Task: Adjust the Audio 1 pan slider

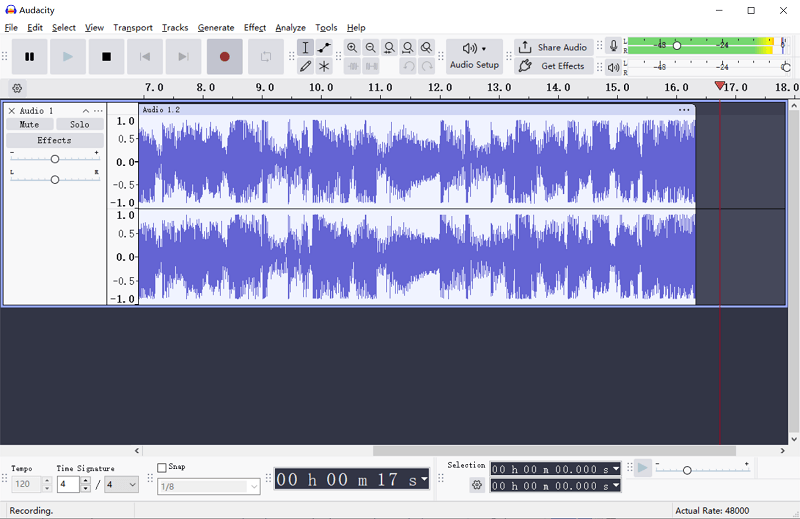Action: tap(55, 180)
